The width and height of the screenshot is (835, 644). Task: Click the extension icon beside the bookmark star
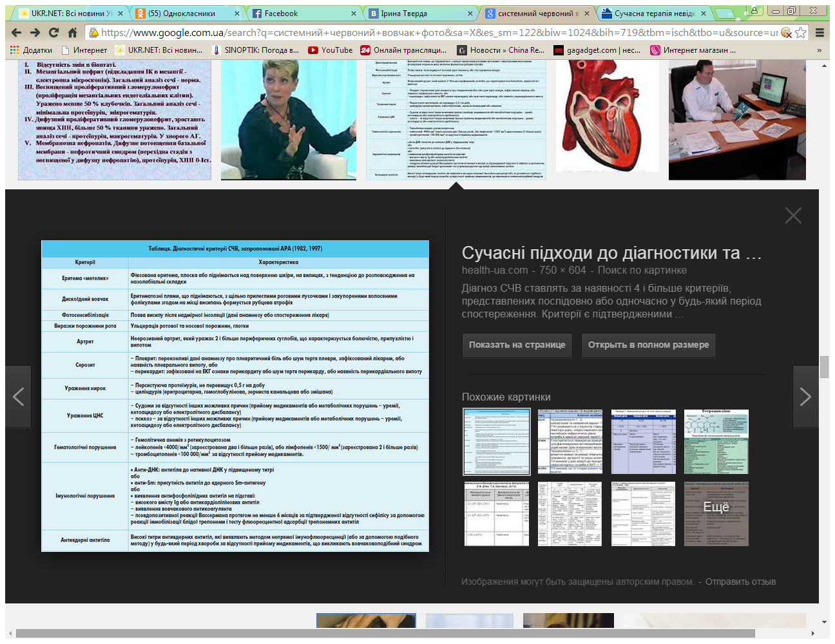click(786, 32)
